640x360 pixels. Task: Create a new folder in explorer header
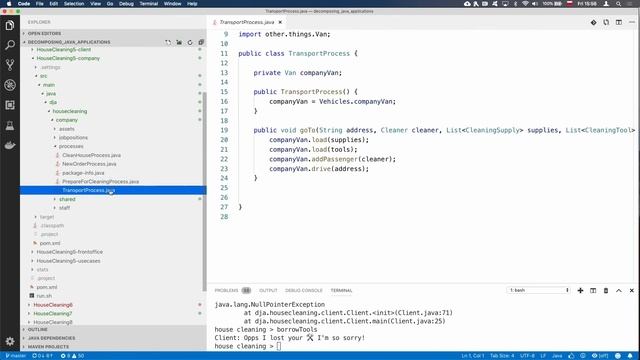(x=179, y=42)
